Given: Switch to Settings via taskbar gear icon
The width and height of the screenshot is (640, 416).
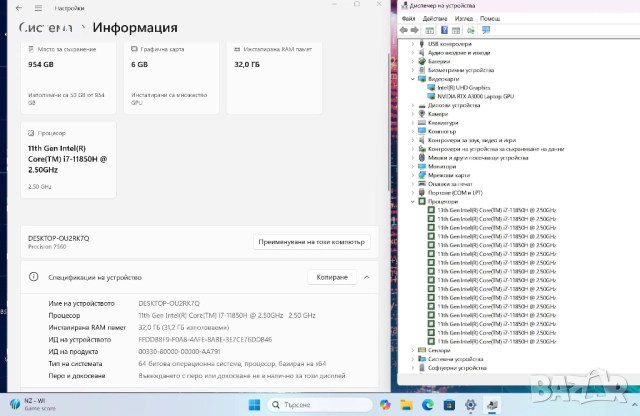Looking at the screenshot, I should [470, 405].
